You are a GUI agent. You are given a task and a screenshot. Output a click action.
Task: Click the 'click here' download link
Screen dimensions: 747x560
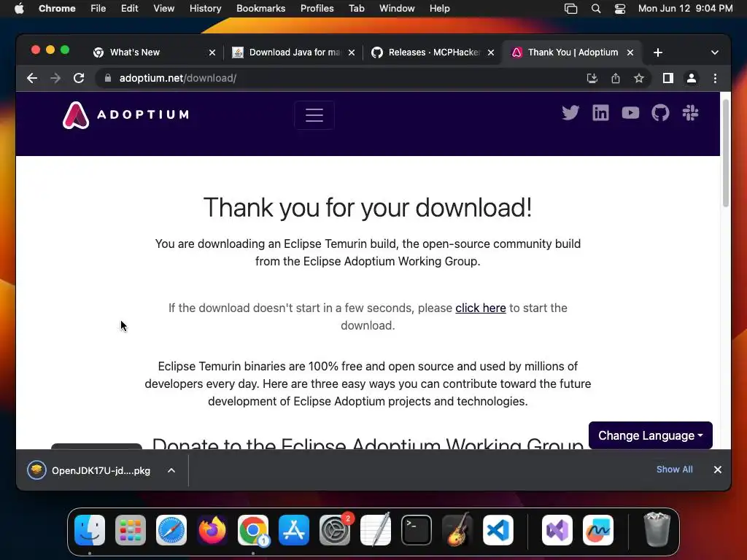(480, 308)
